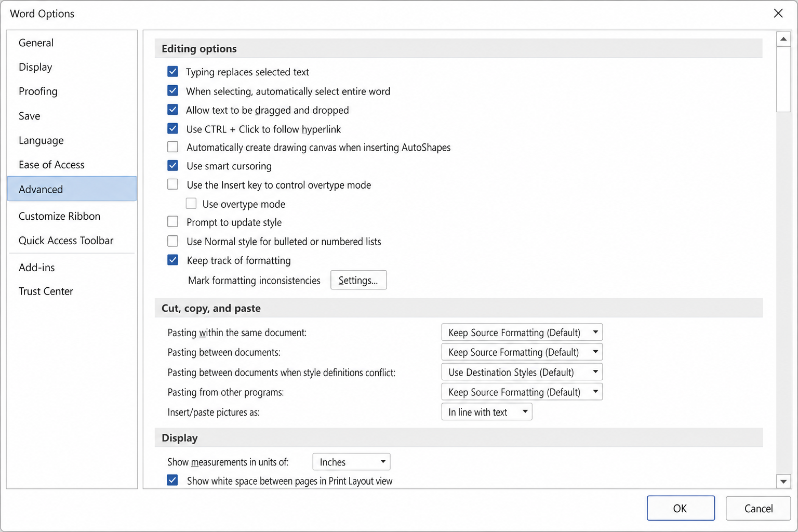Click the Word Options title text
The height and width of the screenshot is (532, 798).
[x=42, y=14]
